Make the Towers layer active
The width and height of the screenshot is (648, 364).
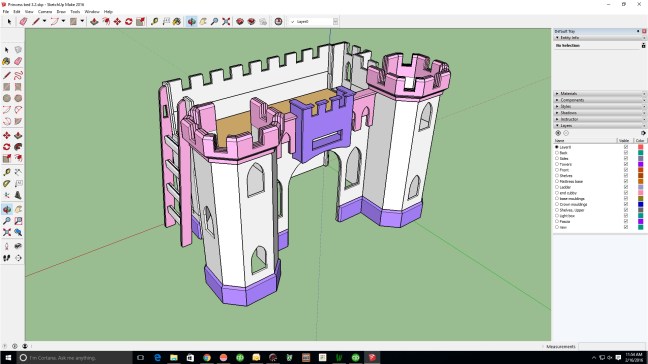(x=557, y=164)
